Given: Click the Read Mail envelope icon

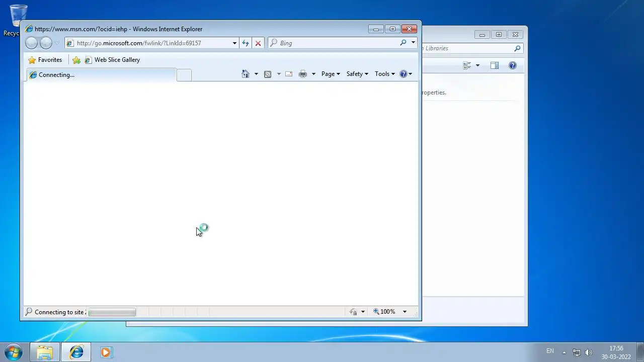Looking at the screenshot, I should pyautogui.click(x=289, y=74).
